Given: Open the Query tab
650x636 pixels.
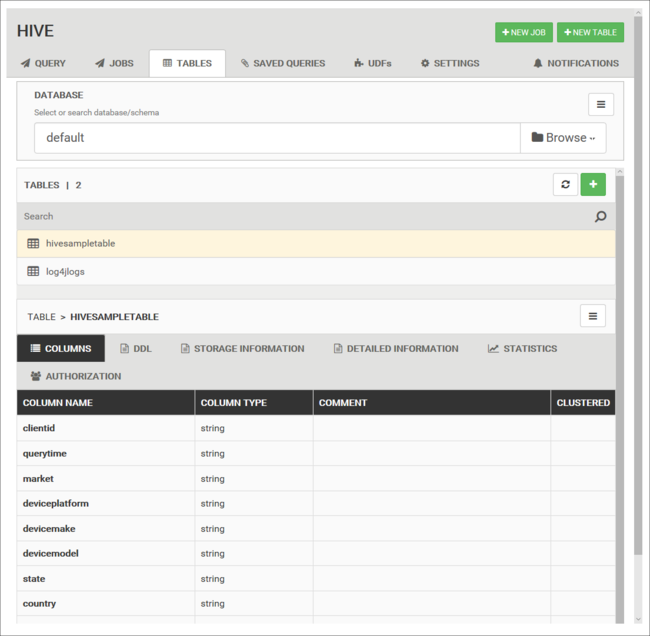Looking at the screenshot, I should 43,63.
